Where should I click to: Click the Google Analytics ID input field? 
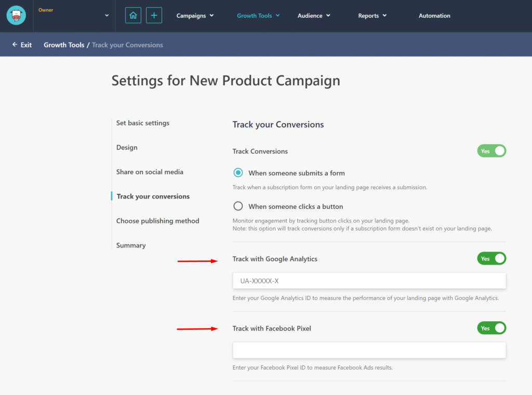(369, 281)
